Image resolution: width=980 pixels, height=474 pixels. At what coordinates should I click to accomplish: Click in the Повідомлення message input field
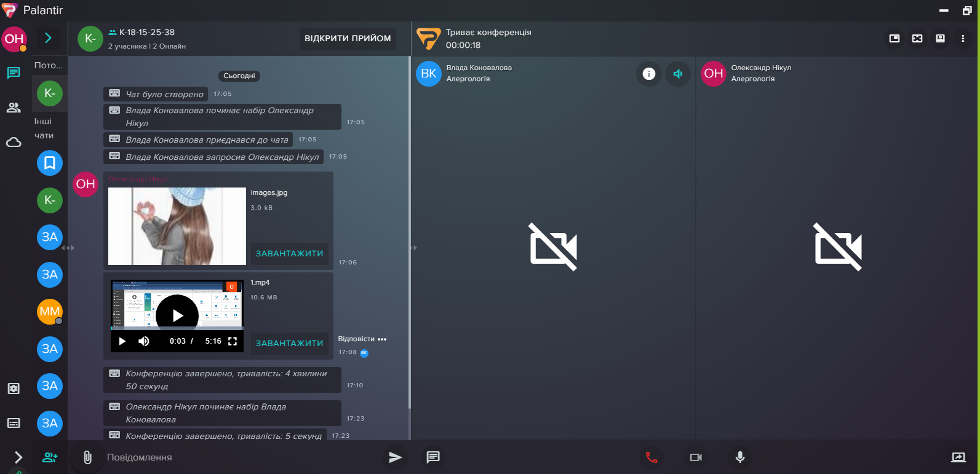(x=240, y=457)
